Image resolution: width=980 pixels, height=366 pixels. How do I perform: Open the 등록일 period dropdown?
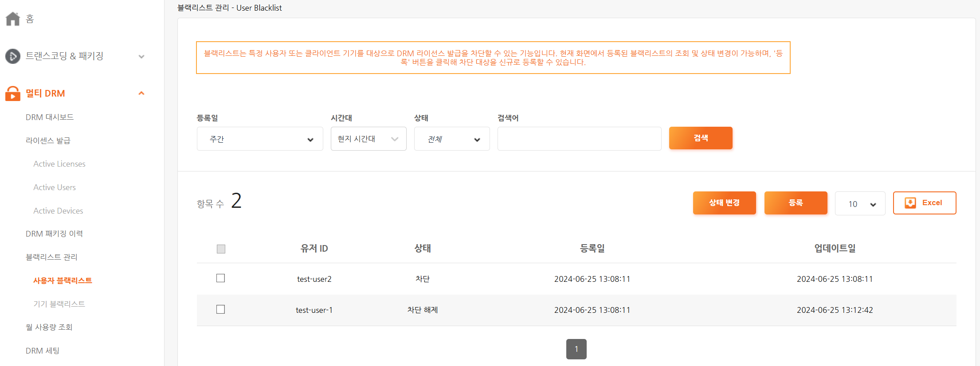point(260,139)
